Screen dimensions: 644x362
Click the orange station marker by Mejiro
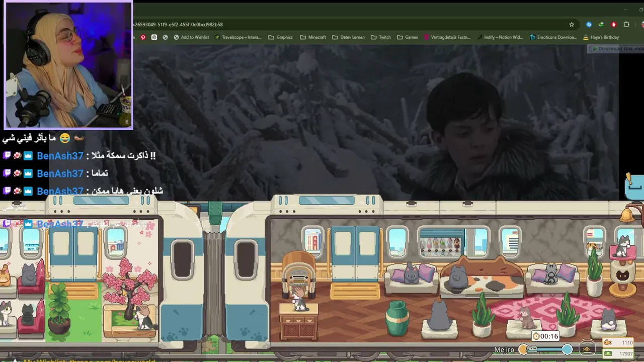click(x=523, y=349)
